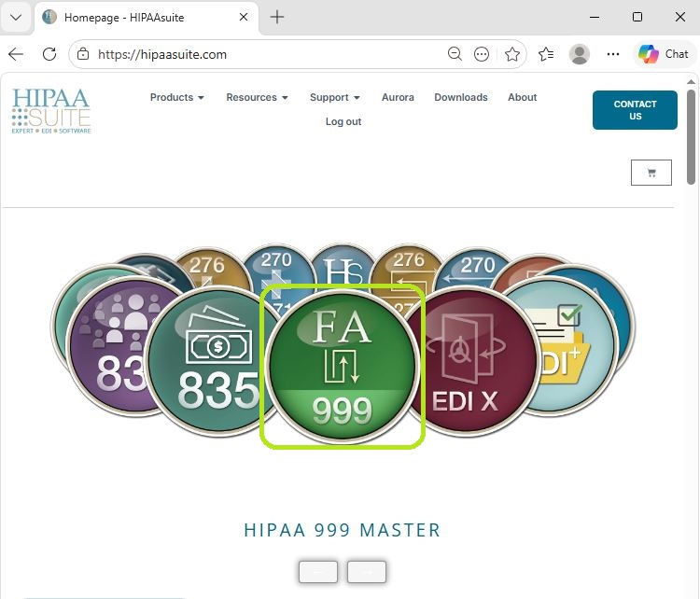
Task: Click the HIPAA 999 MASTER heading
Action: click(x=343, y=530)
